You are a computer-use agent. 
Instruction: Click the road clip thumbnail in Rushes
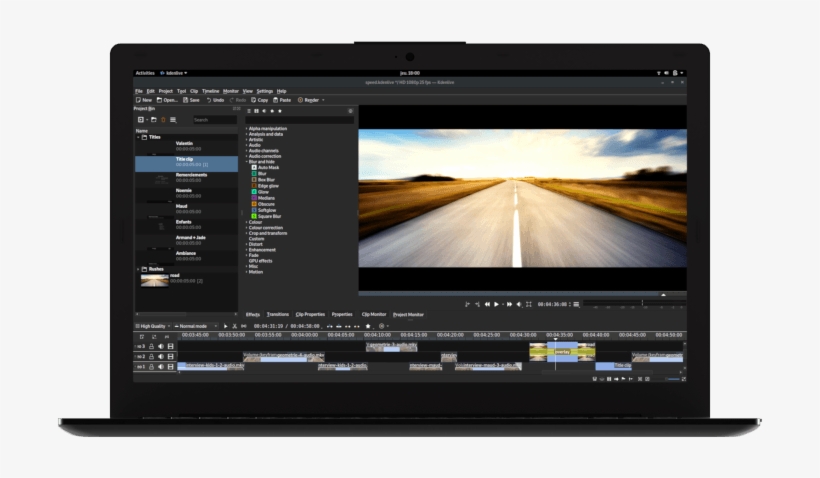[155, 281]
